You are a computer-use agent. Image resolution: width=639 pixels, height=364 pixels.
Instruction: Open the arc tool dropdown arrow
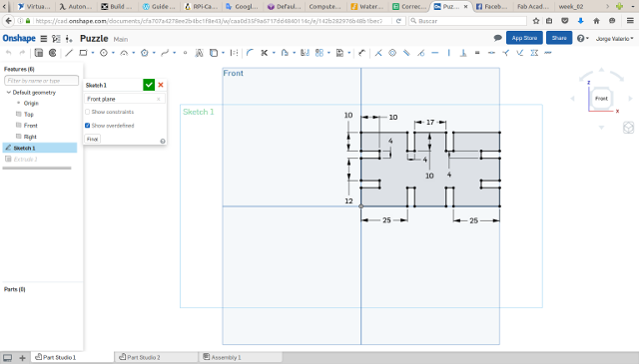click(133, 53)
